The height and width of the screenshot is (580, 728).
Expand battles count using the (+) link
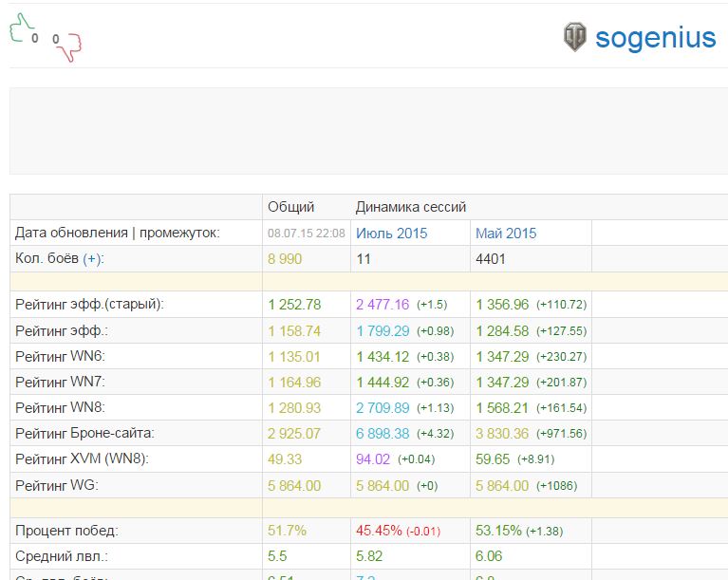pyautogui.click(x=92, y=258)
